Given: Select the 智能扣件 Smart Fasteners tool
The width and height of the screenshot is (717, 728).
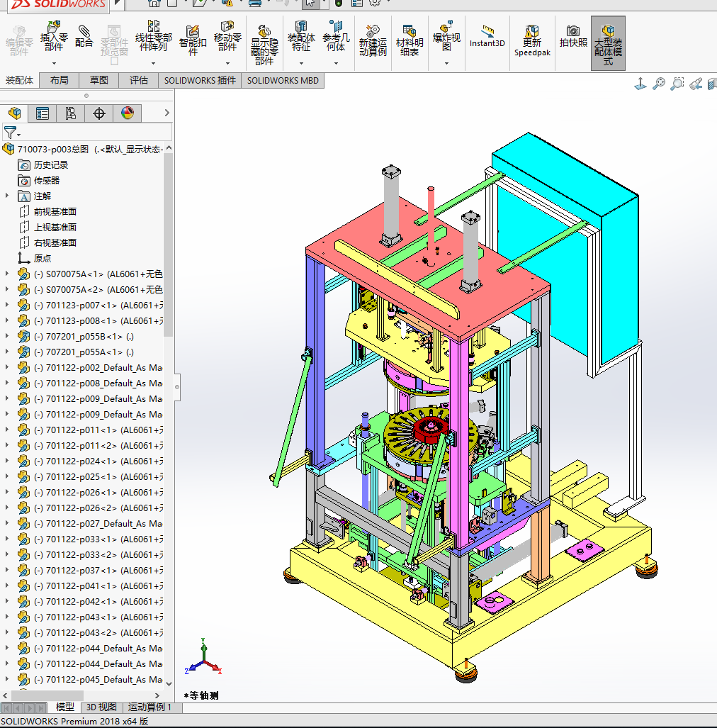Looking at the screenshot, I should (x=192, y=33).
